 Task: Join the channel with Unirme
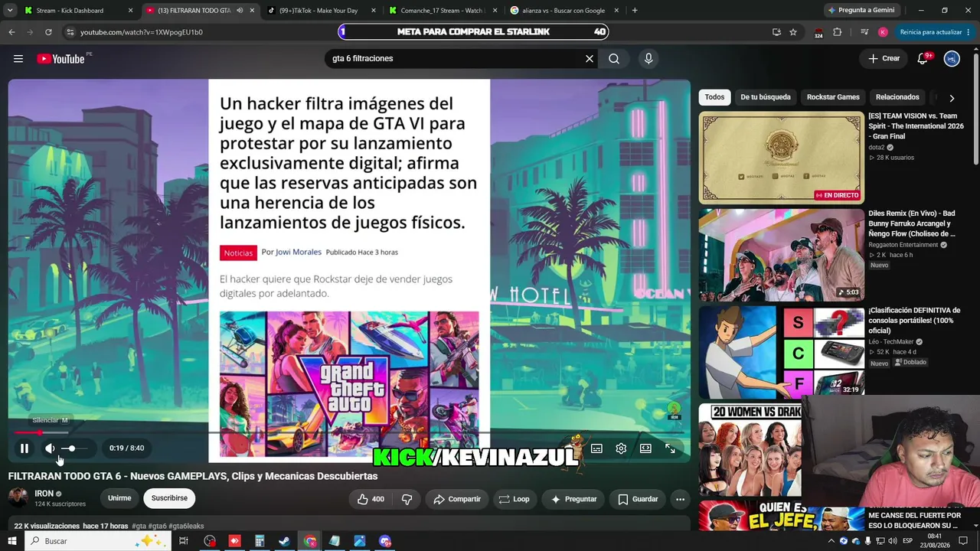119,498
